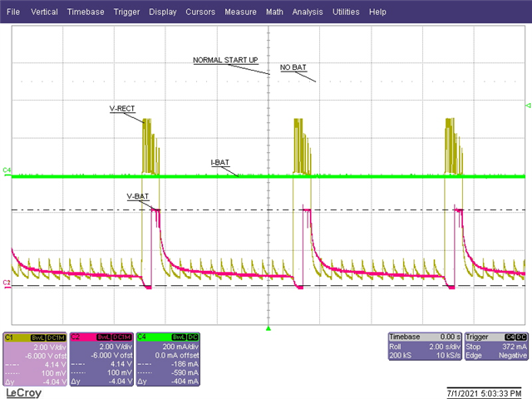Click the green trigger position marker below the grid
This screenshot has width=532, height=399.
click(x=268, y=328)
